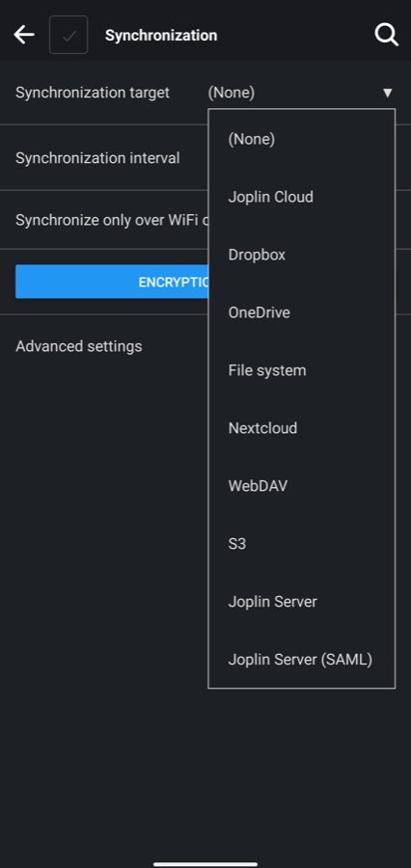411x868 pixels.
Task: Tap the checkmark save button
Action: [68, 35]
